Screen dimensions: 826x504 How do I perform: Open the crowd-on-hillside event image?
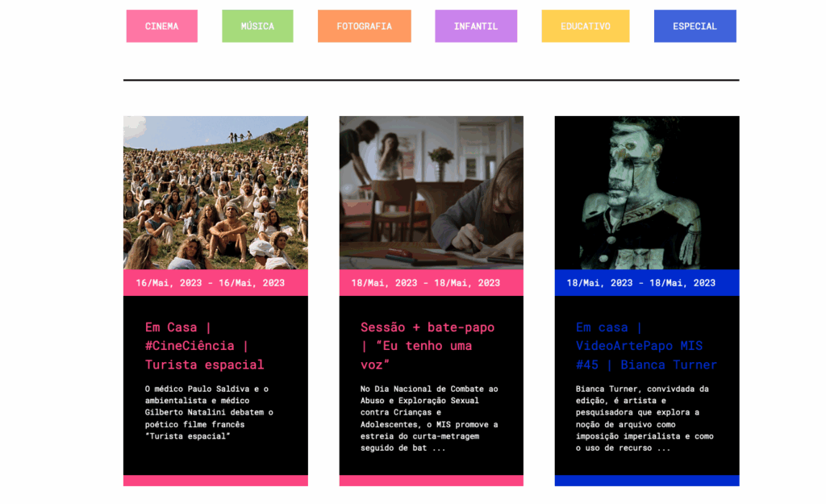pyautogui.click(x=215, y=193)
